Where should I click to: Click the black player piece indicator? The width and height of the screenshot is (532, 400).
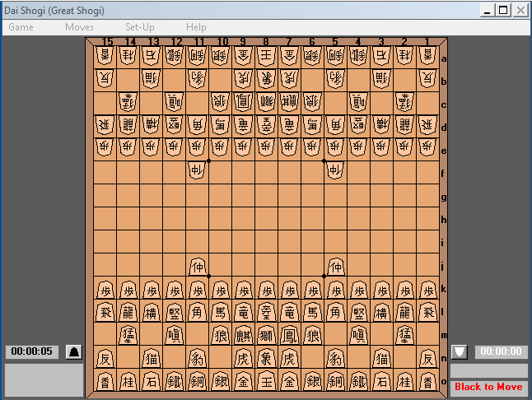click(73, 352)
